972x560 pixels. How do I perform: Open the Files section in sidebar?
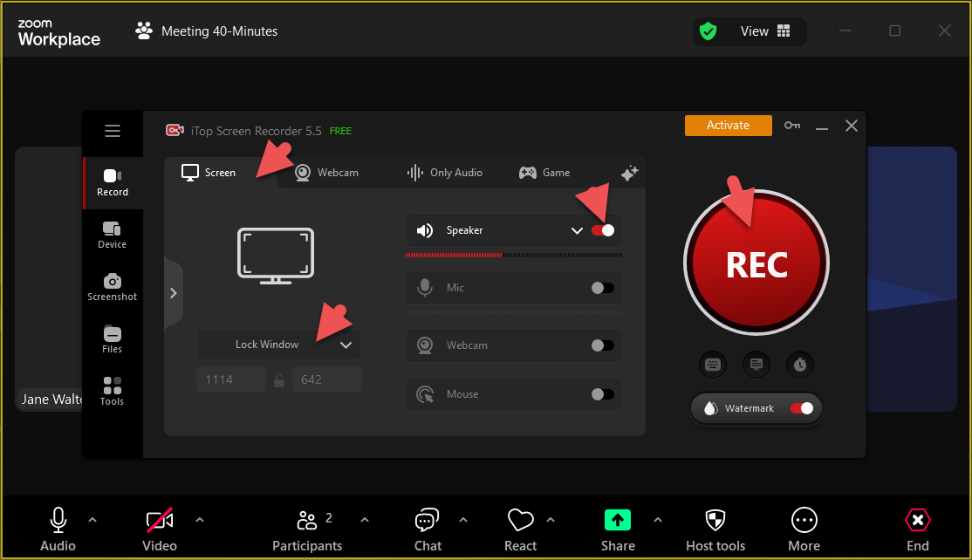112,339
